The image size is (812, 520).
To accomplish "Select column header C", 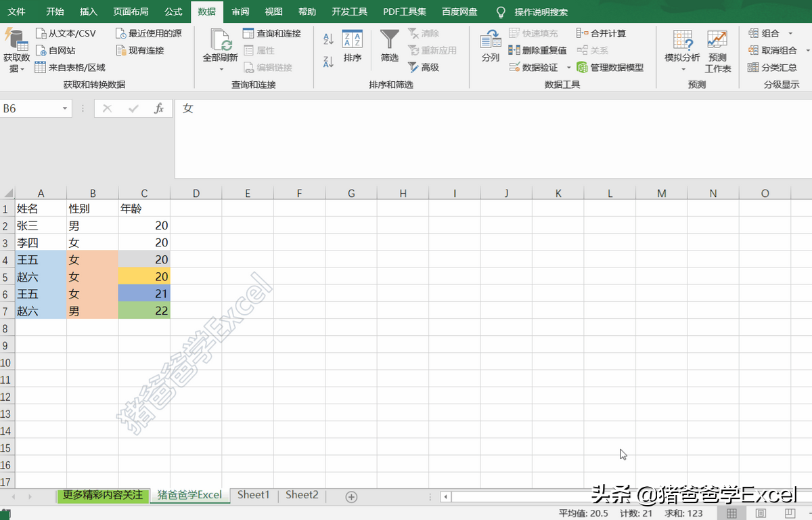I will pos(144,194).
